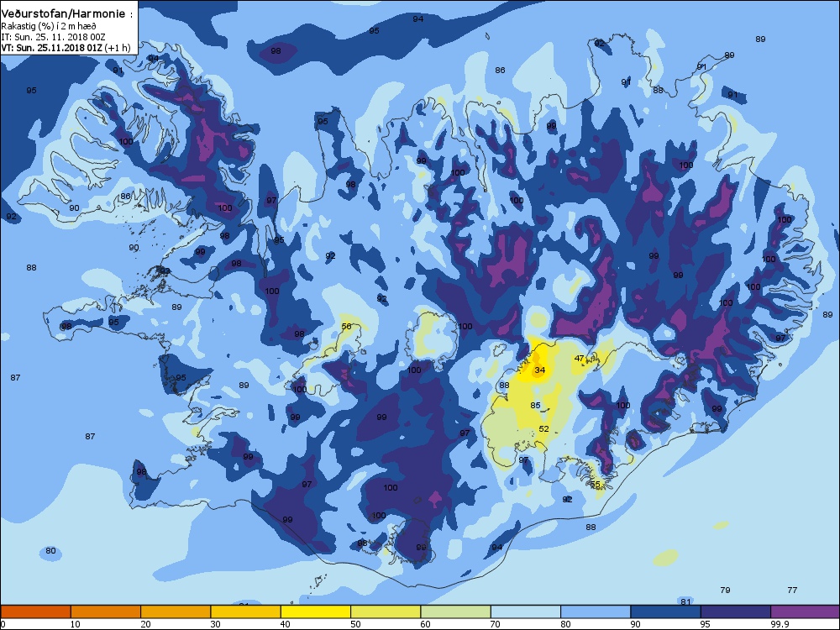The height and width of the screenshot is (630, 840).
Task: Pick the lightest blue 70–80 legend swatch
Action: point(526,612)
